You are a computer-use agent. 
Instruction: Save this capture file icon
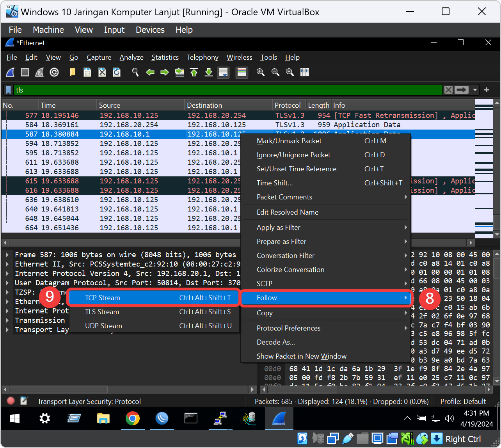[87, 72]
